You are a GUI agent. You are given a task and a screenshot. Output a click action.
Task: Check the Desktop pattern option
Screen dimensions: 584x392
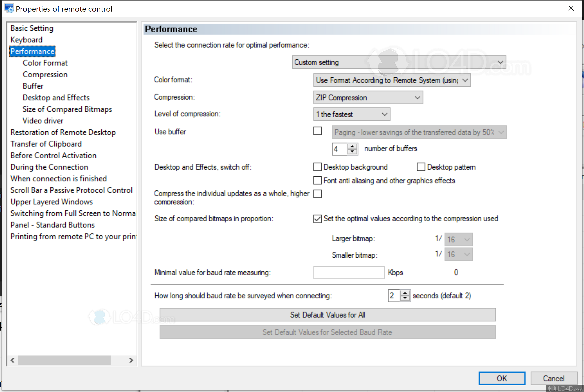[x=421, y=167]
